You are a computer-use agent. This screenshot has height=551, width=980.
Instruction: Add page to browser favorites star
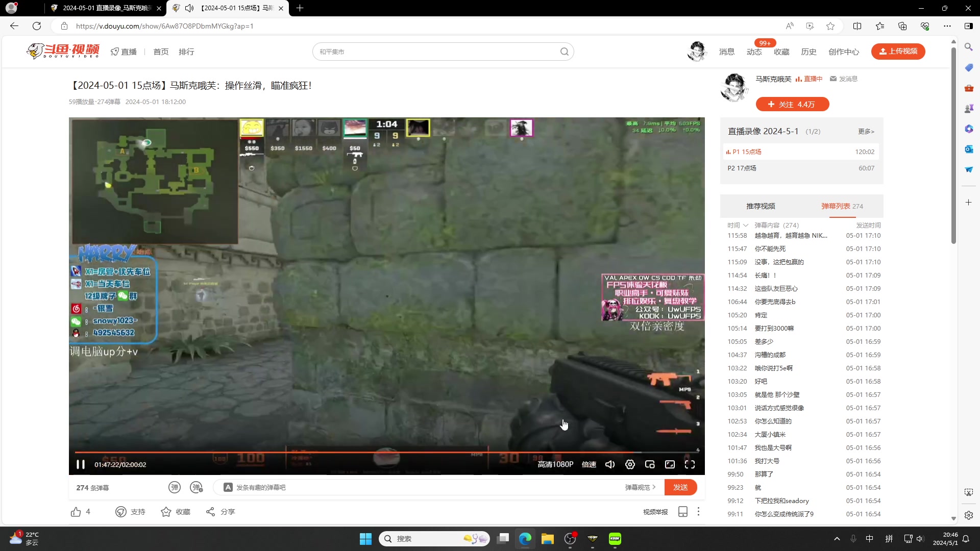pyautogui.click(x=830, y=26)
